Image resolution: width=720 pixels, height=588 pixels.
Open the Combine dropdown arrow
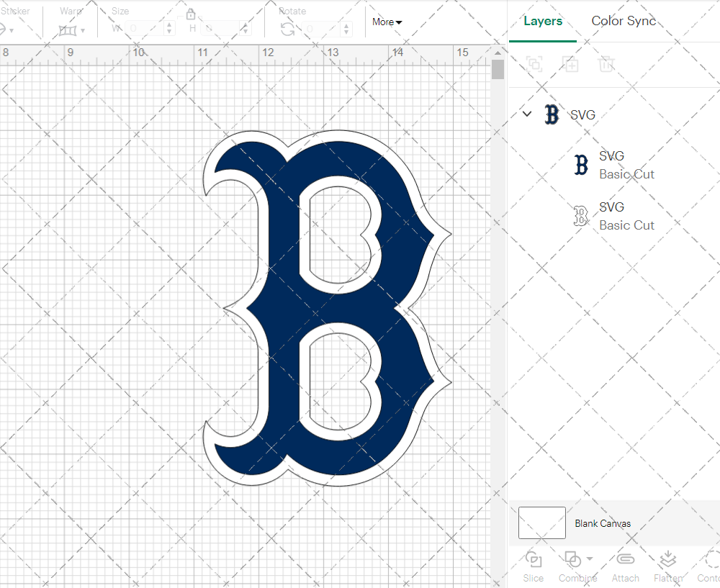590,558
